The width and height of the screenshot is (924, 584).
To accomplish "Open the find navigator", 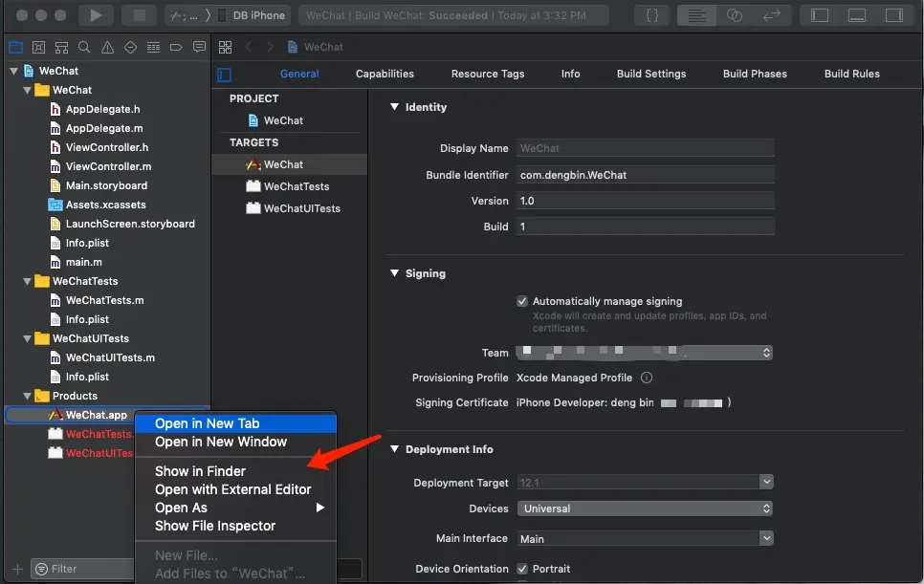I will (84, 47).
